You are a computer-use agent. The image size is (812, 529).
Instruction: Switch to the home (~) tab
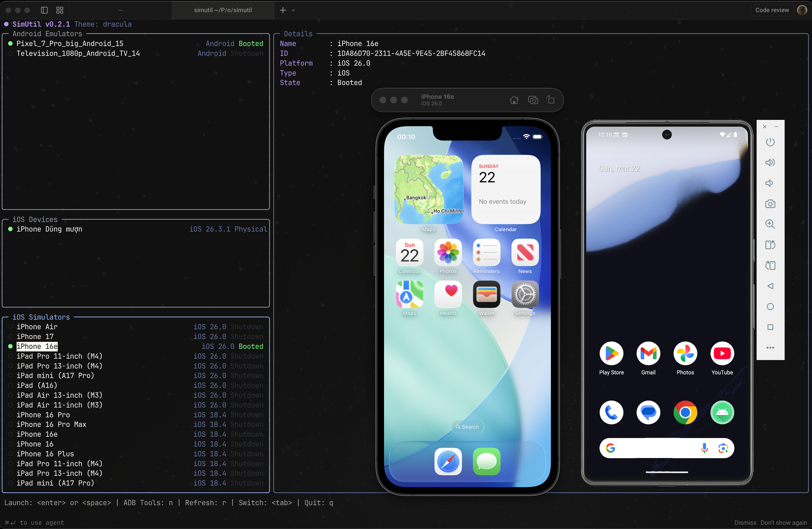(x=120, y=10)
